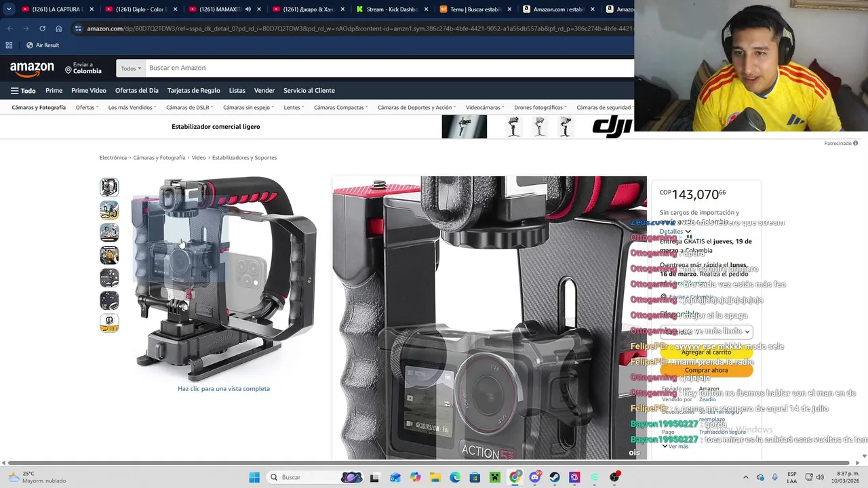Change delivery location Enviar a Colombia
868x488 pixels.
83,68
